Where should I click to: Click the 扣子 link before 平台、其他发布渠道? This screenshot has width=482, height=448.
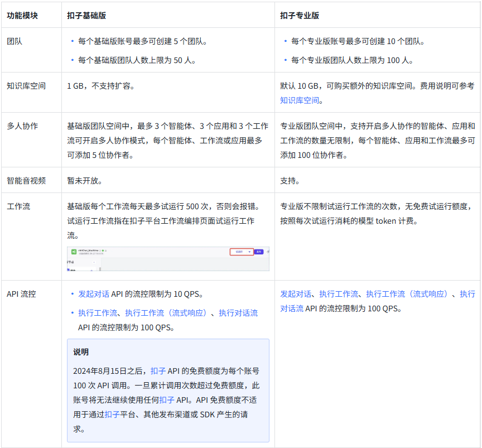pos(112,415)
